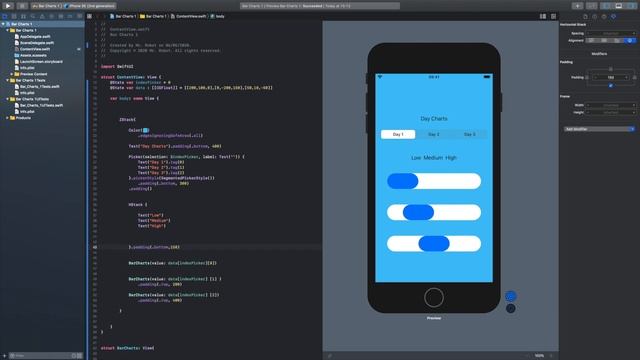This screenshot has width=640, height=360.
Task: Open the Report navigator
Action: [80, 16]
